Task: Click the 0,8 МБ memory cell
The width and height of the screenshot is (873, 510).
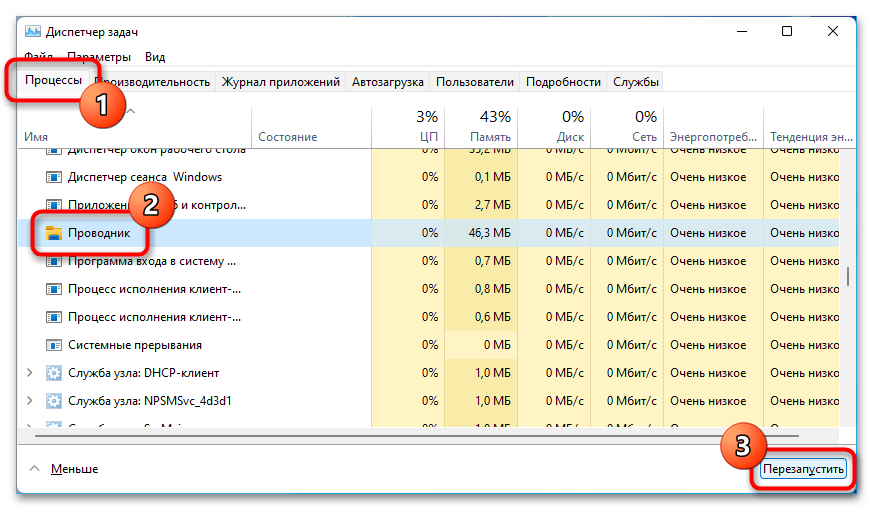Action: coord(482,290)
